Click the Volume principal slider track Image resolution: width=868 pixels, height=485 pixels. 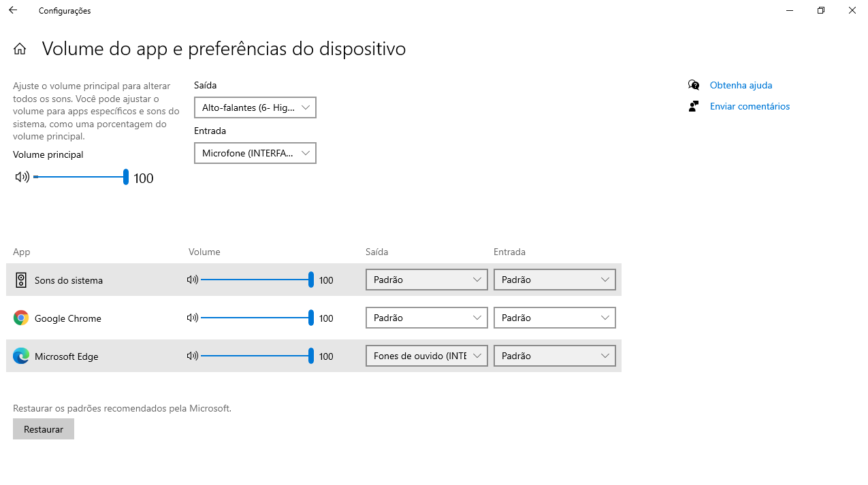pyautogui.click(x=80, y=177)
